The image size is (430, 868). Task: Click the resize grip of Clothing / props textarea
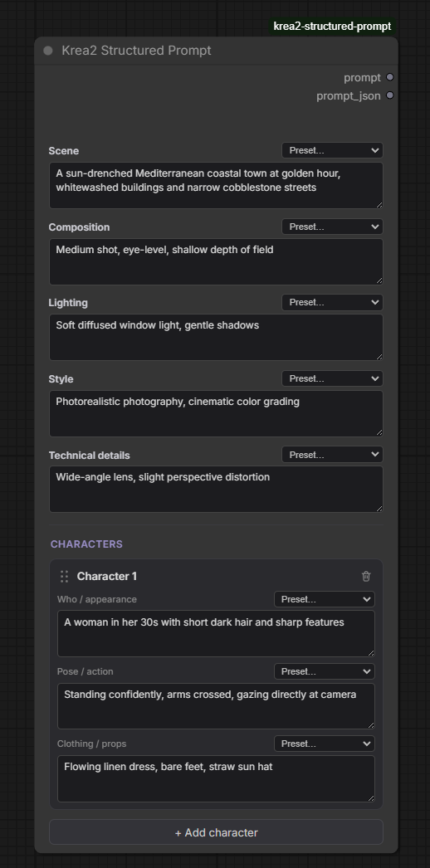click(x=371, y=798)
